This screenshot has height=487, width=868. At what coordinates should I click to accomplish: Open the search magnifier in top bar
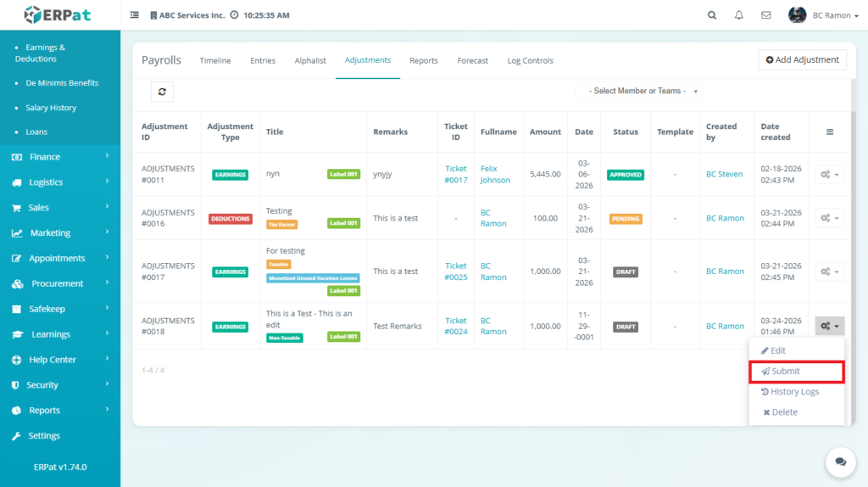click(x=712, y=15)
